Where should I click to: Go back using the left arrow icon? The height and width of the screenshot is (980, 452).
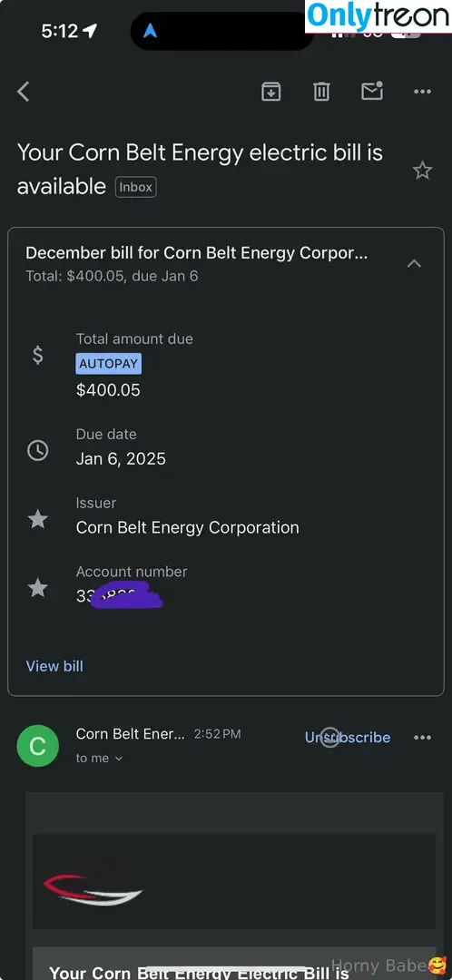[23, 92]
